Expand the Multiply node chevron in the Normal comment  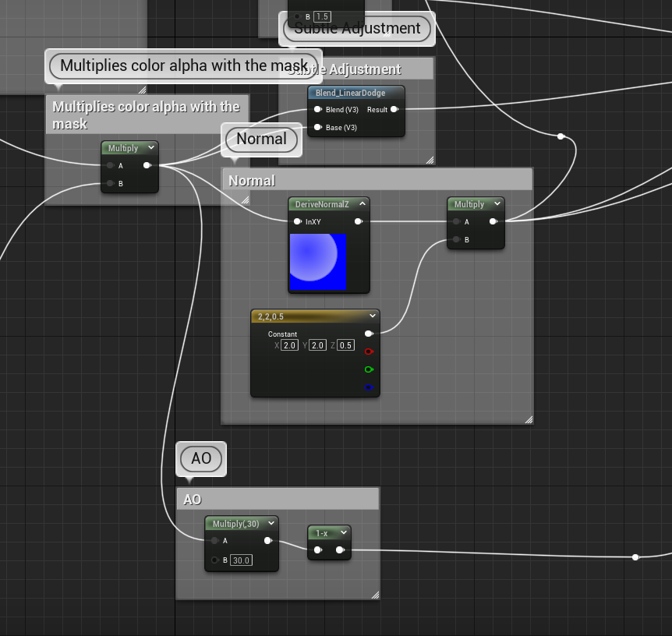coord(497,203)
